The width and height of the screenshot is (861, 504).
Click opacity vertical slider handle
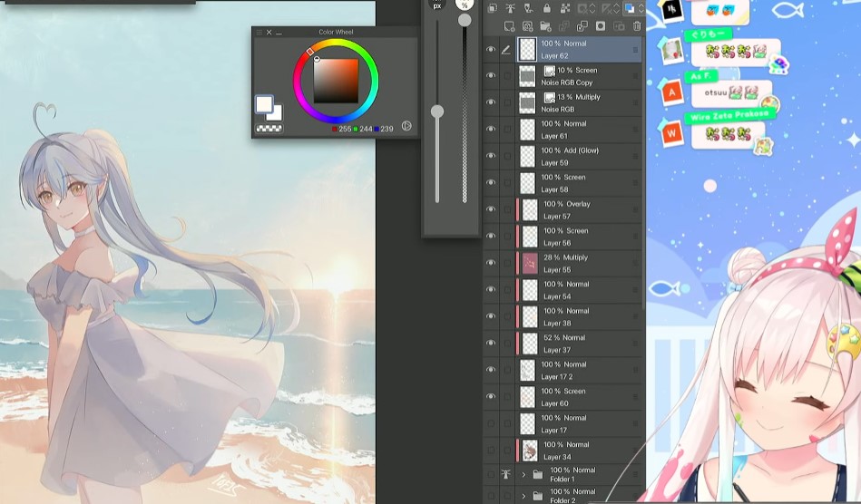click(465, 20)
